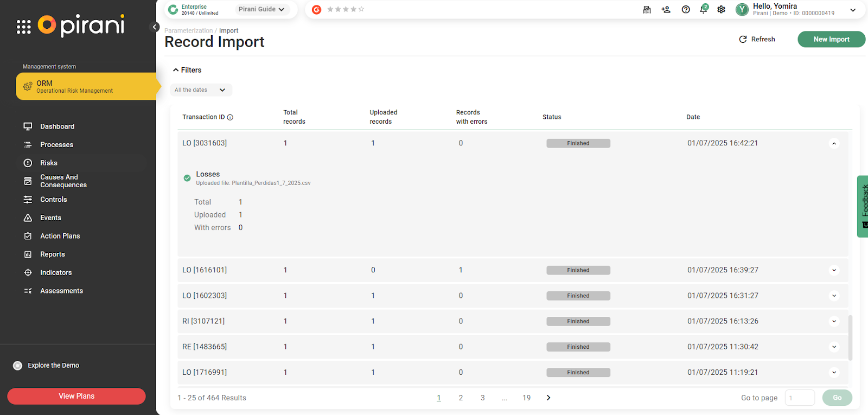868x415 pixels.
Task: Click the table vertical scrollbar
Action: [850, 337]
